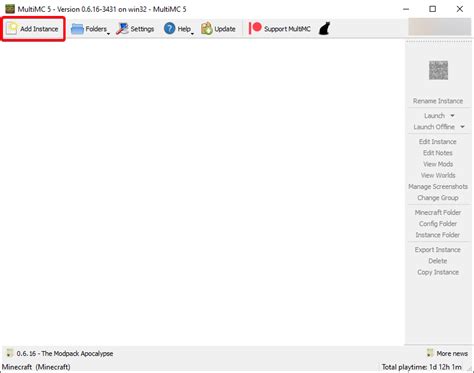The height and width of the screenshot is (373, 474).
Task: Expand the Launch dropdown arrow
Action: (452, 116)
